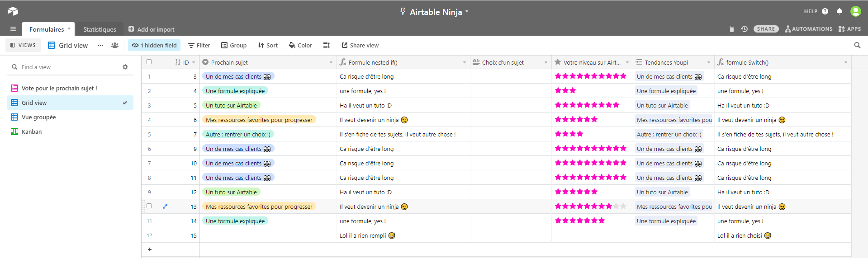
Task: Open row height settings icon
Action: coord(327,45)
